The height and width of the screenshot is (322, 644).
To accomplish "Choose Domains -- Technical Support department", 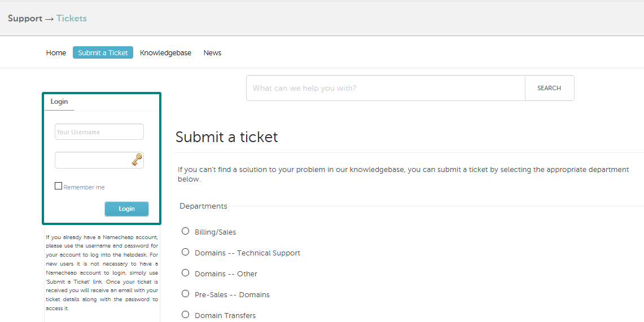I will [x=185, y=252].
